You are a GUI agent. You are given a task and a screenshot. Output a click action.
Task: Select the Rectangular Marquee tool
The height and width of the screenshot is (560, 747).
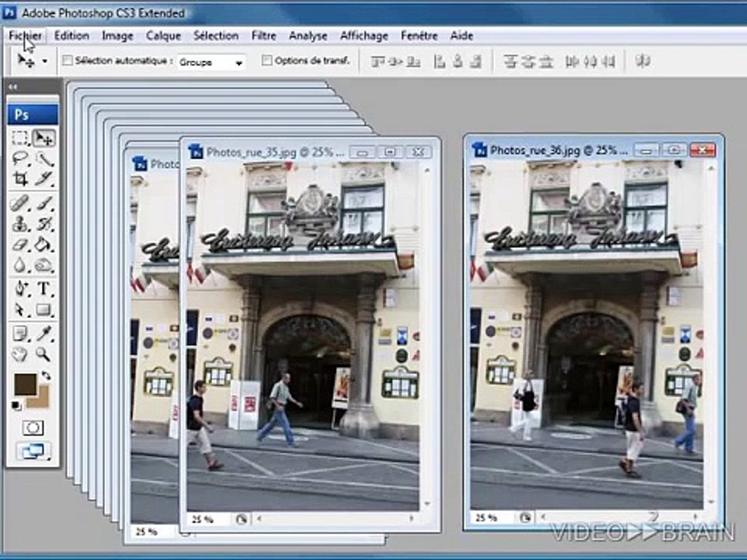[20, 138]
